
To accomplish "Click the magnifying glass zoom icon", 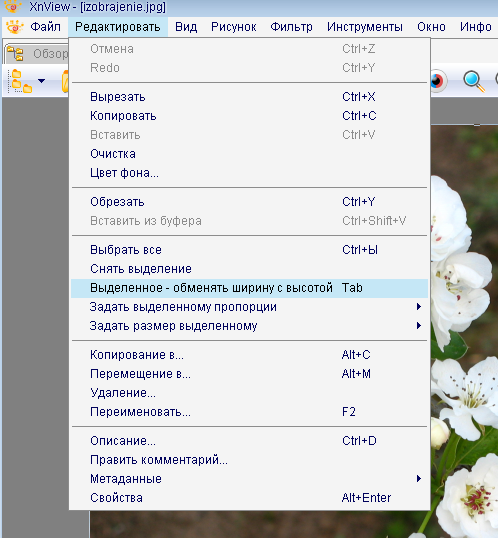I will tap(474, 81).
